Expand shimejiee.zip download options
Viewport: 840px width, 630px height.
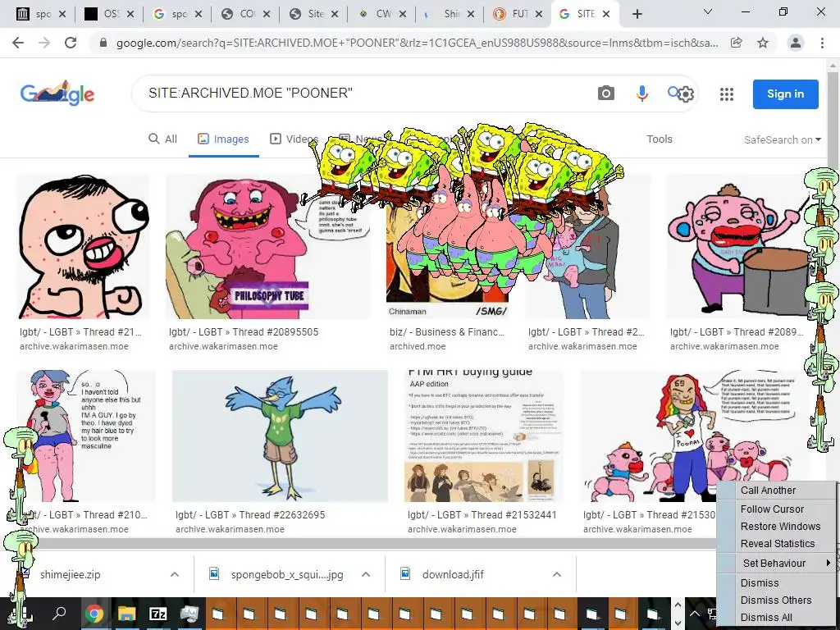[x=175, y=574]
